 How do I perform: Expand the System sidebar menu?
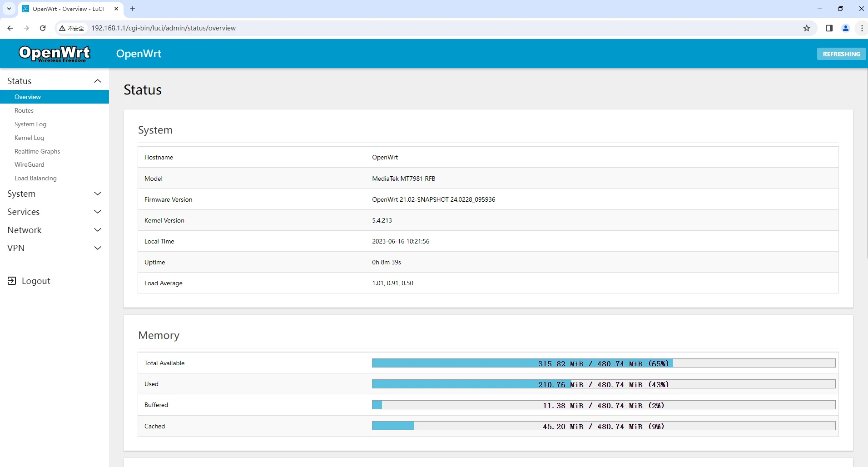click(55, 194)
